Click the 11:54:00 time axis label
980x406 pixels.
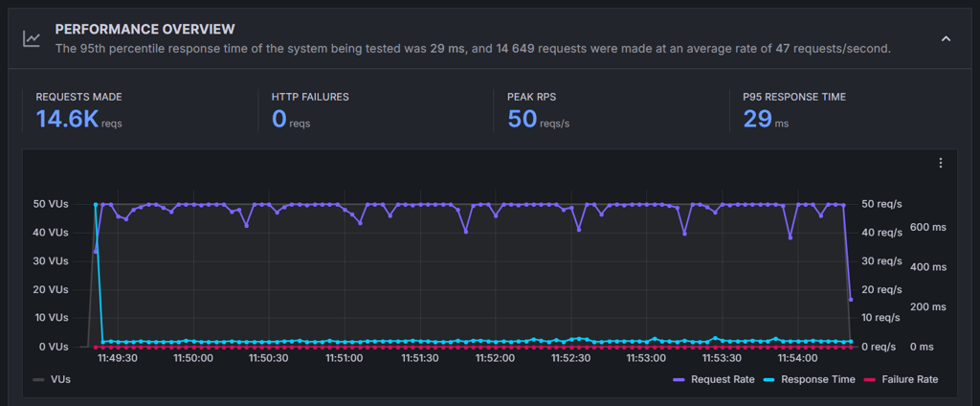(797, 358)
